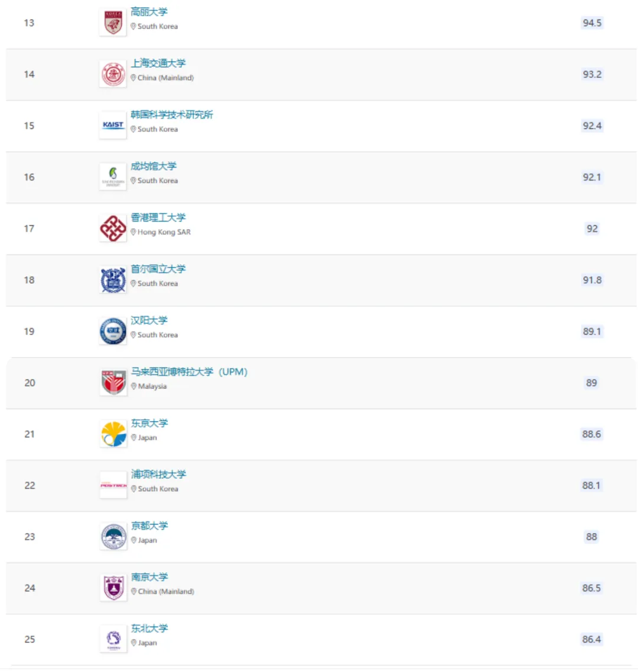
Task: Click the Kyoto University emblem
Action: (x=113, y=537)
